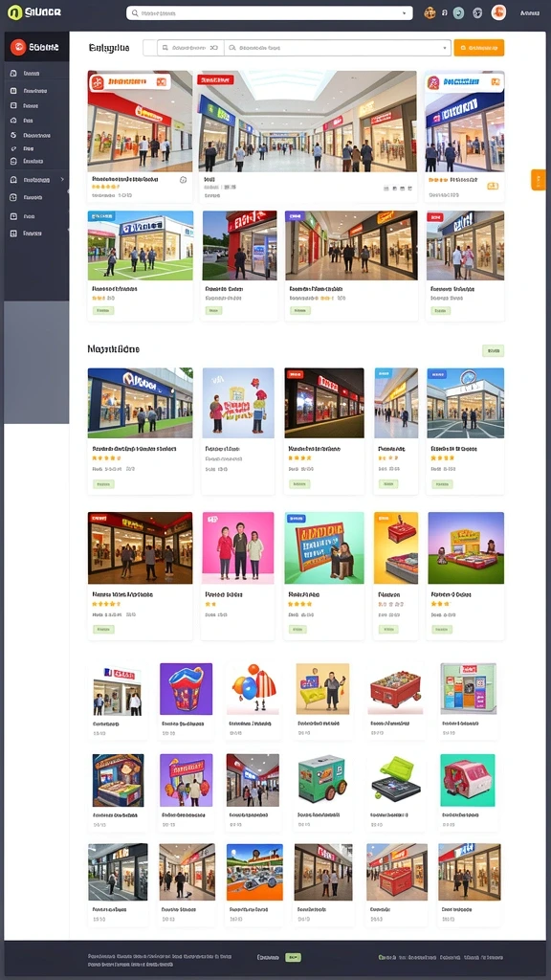Expand the sidebar item with the chevron arrow

pyautogui.click(x=38, y=180)
